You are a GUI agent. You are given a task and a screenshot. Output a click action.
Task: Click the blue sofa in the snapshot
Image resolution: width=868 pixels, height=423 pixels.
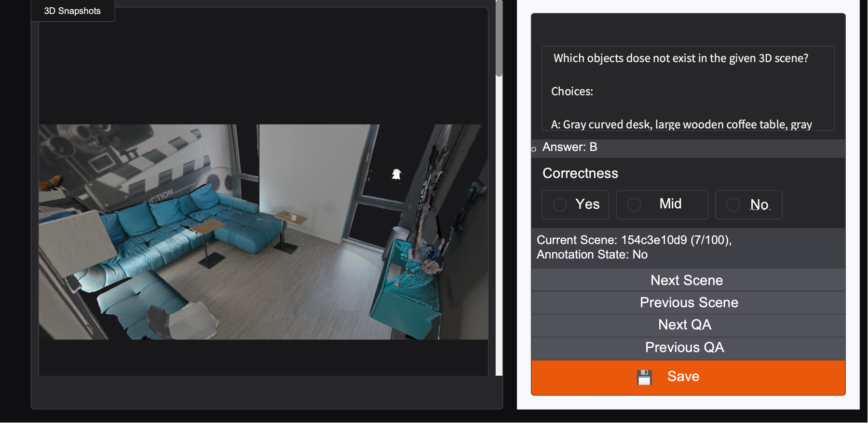[183, 232]
